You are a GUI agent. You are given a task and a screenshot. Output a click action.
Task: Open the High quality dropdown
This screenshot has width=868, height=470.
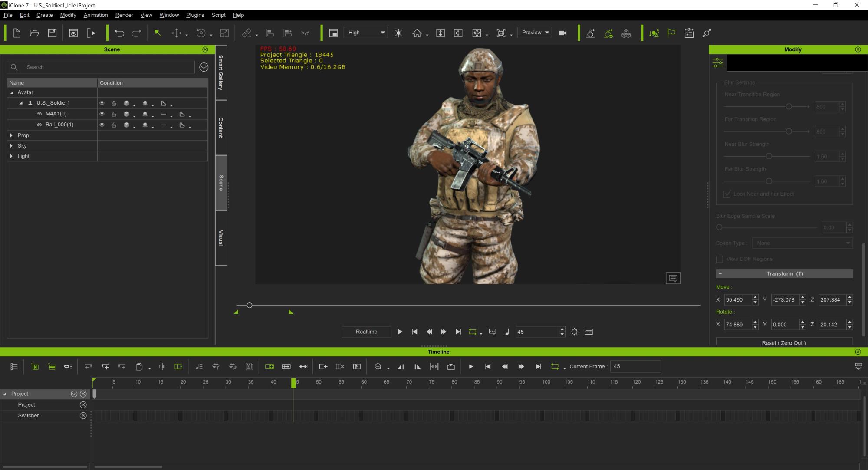click(365, 33)
